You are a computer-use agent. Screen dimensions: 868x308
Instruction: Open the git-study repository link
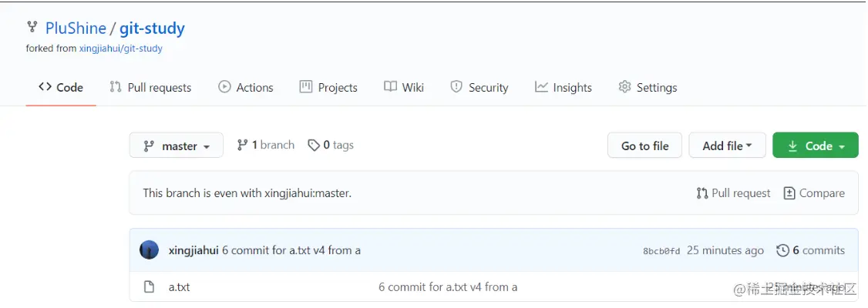(152, 28)
